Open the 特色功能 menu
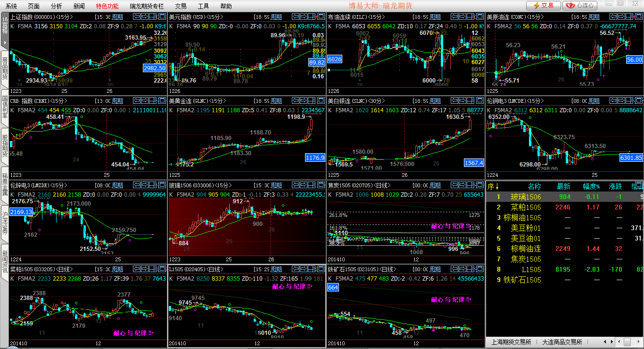 click(107, 6)
